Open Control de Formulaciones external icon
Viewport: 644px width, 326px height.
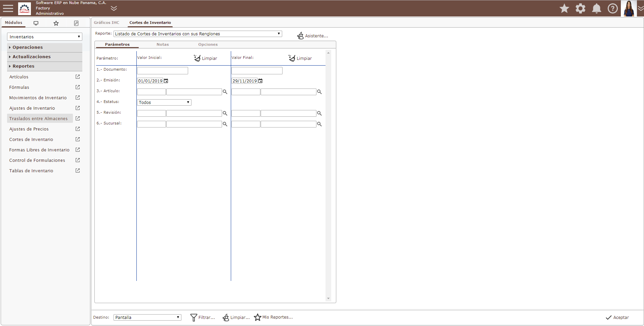coord(78,160)
